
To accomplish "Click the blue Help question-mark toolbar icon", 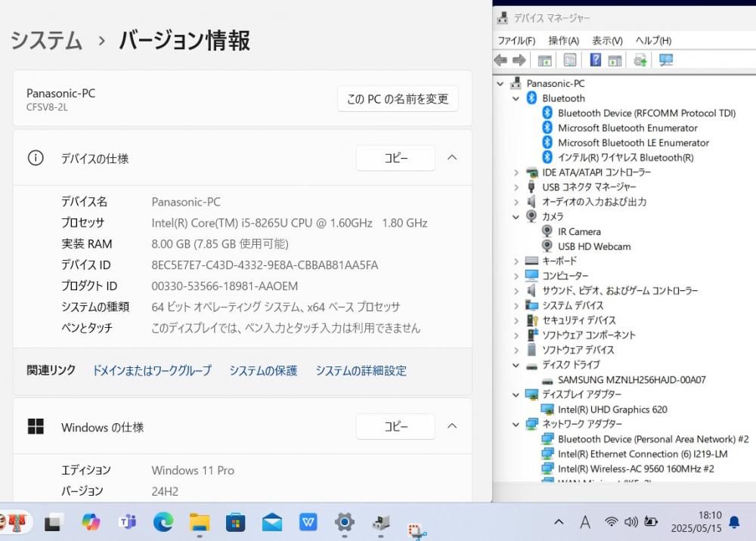I will click(x=596, y=60).
